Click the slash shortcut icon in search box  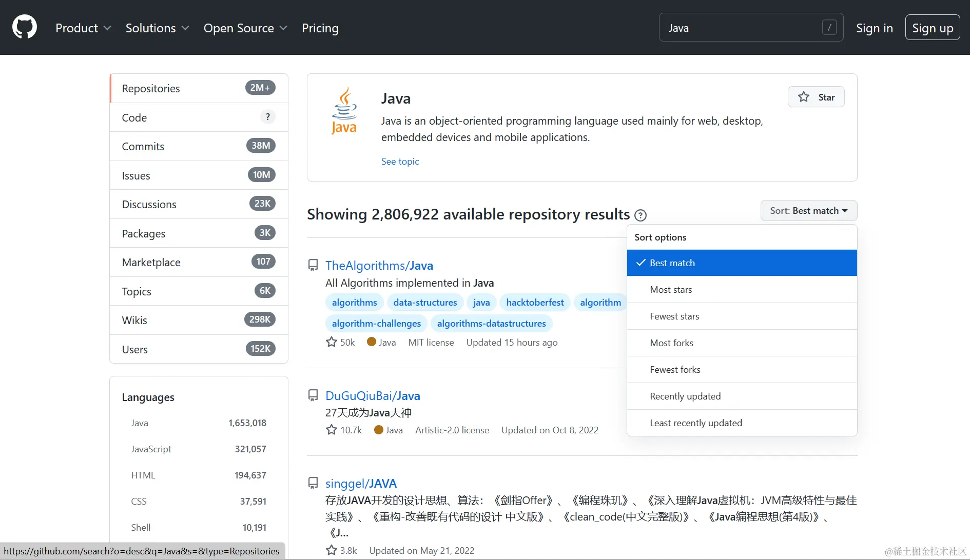click(x=829, y=27)
